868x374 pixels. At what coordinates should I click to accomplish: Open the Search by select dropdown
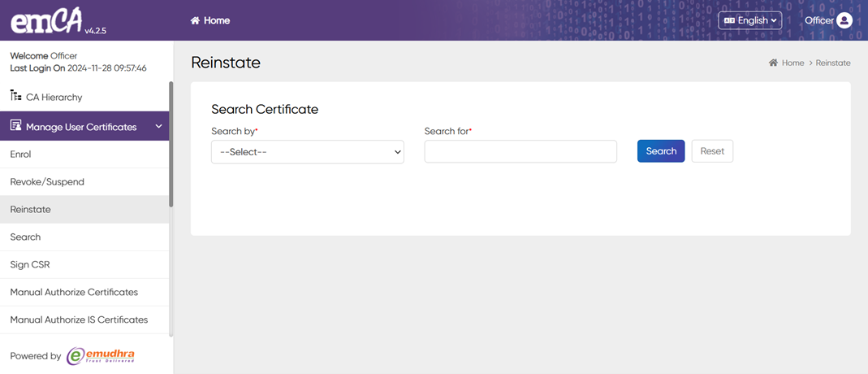(x=307, y=152)
